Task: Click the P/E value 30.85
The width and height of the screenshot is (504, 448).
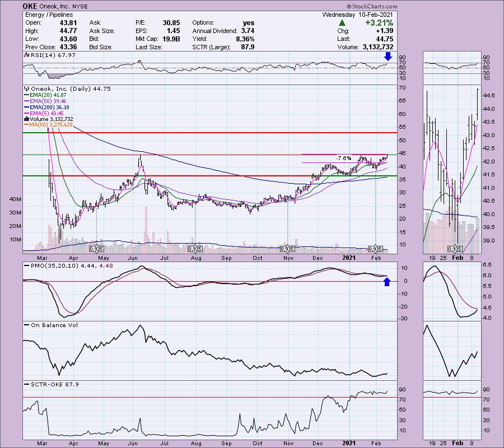Action: (x=171, y=23)
